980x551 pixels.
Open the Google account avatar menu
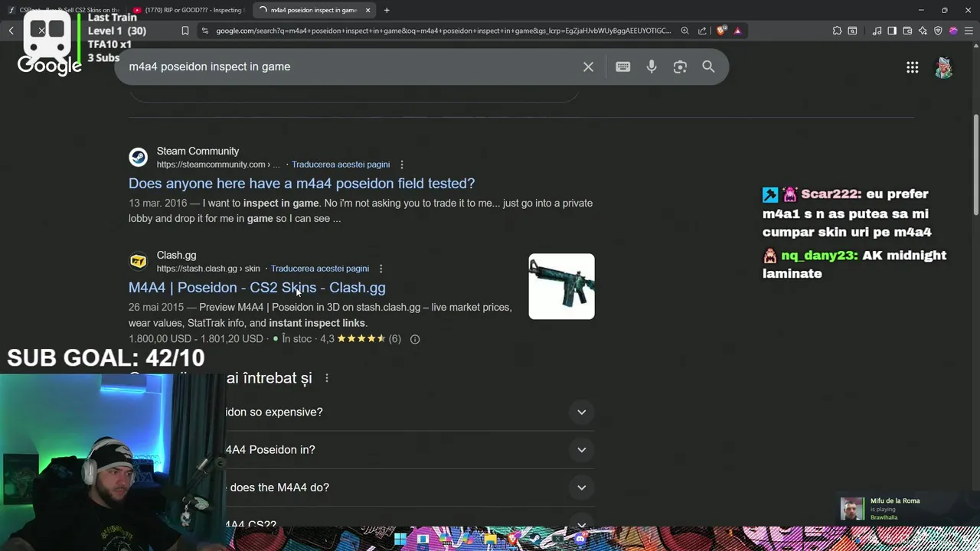click(x=944, y=67)
